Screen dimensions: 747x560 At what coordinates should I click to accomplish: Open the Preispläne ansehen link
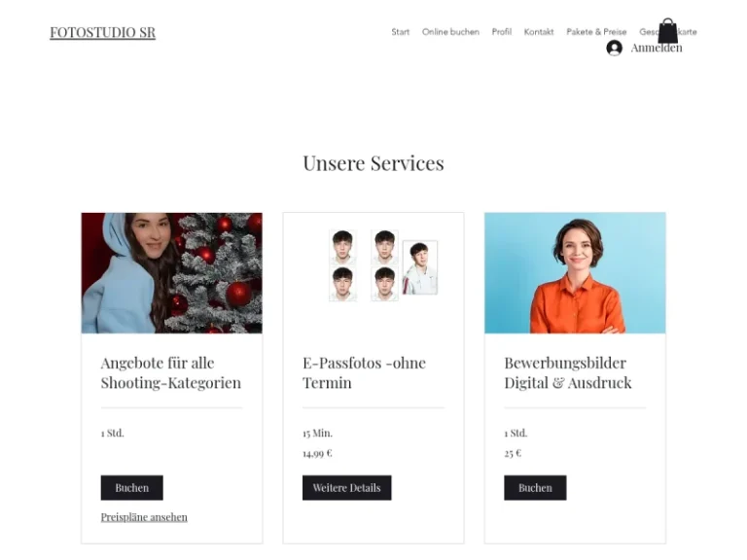tap(144, 517)
